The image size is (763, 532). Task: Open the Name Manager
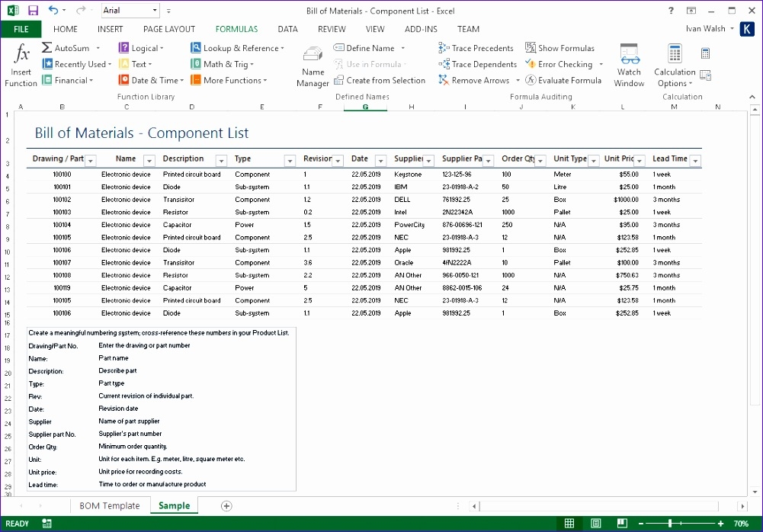click(313, 65)
